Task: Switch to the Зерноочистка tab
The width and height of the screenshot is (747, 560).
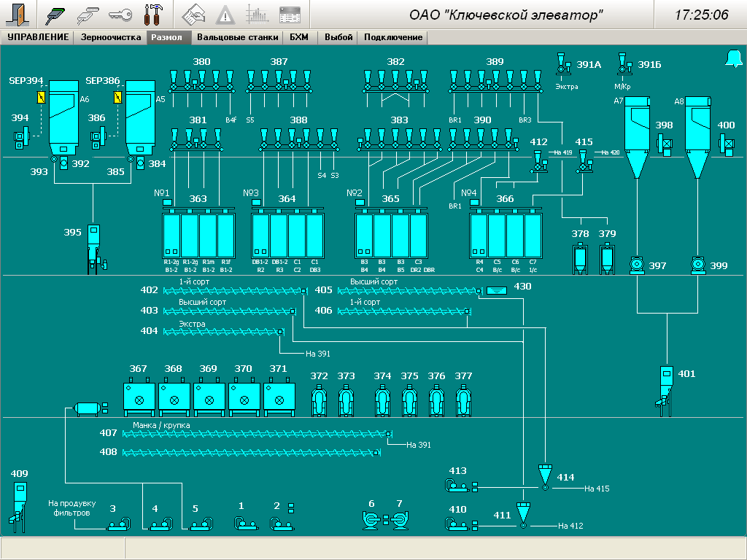Action: 111,37
